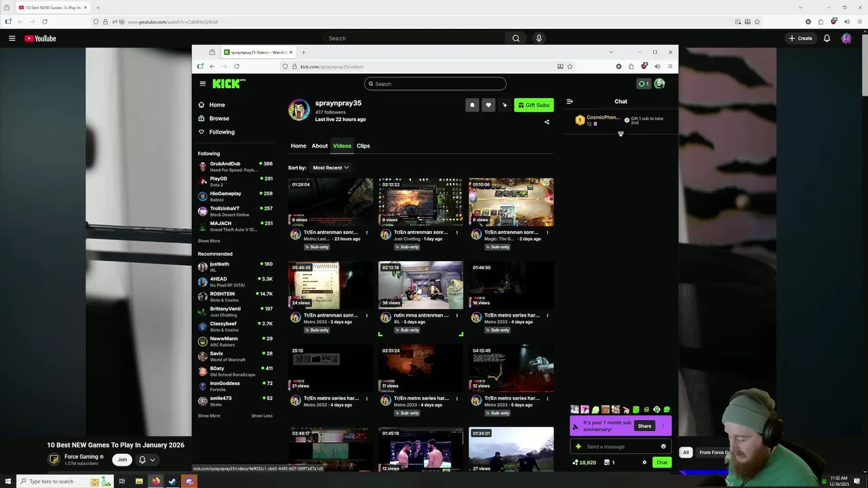Expand Force Gaming notification preference chevron
868x488 pixels.
click(x=153, y=460)
